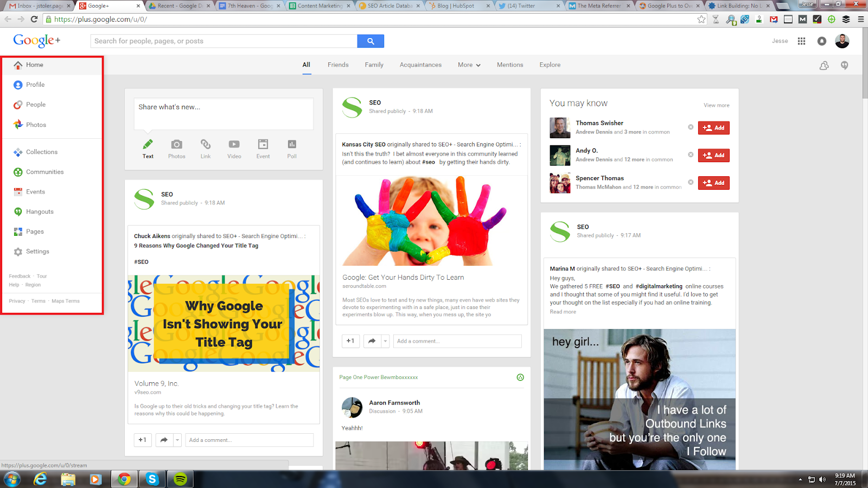Open the Windows Start menu
Image resolution: width=868 pixels, height=488 pixels.
pos(12,479)
